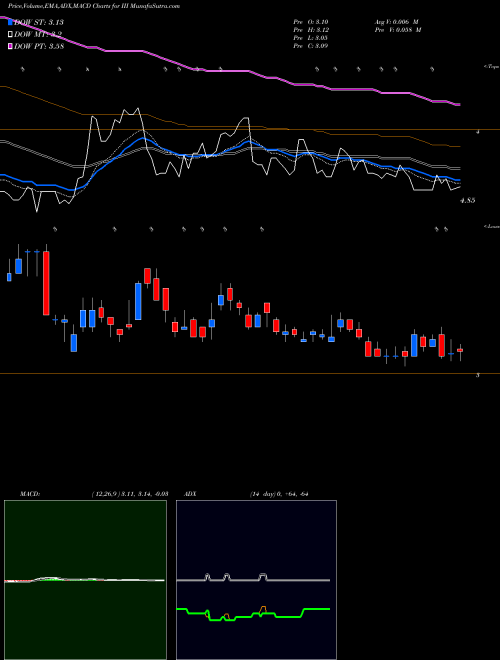Image resolution: width=500 pixels, height=660 pixels.
Task: Click the 'ADX' panel label
Action: (191, 494)
